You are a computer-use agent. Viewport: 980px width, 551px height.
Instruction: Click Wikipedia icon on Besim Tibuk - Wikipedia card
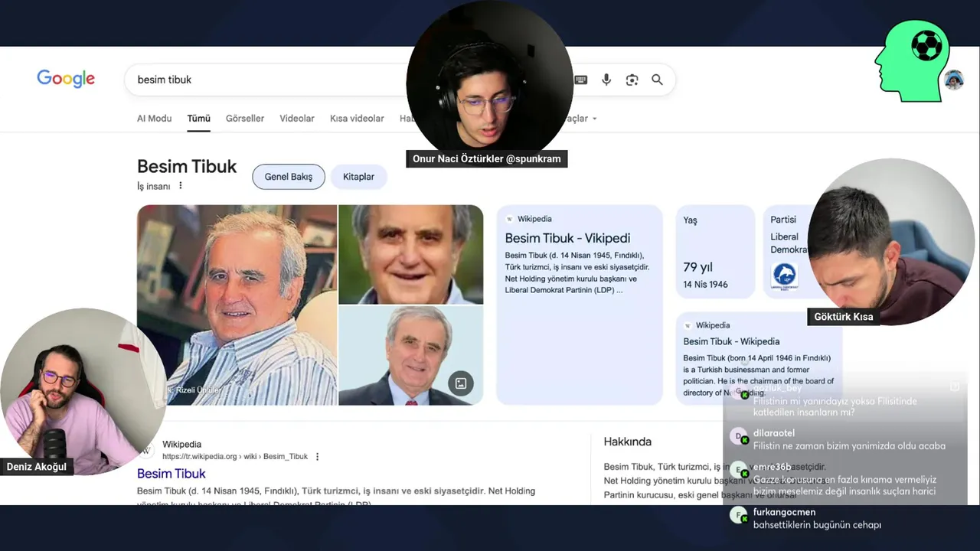pyautogui.click(x=688, y=325)
